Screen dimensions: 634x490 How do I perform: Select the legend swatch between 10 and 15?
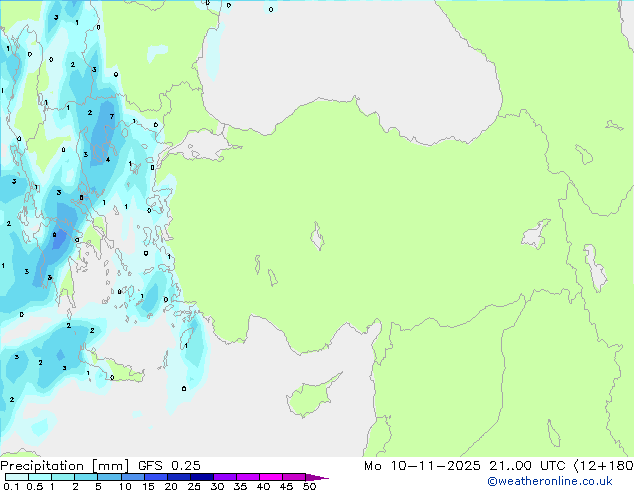pos(133,477)
